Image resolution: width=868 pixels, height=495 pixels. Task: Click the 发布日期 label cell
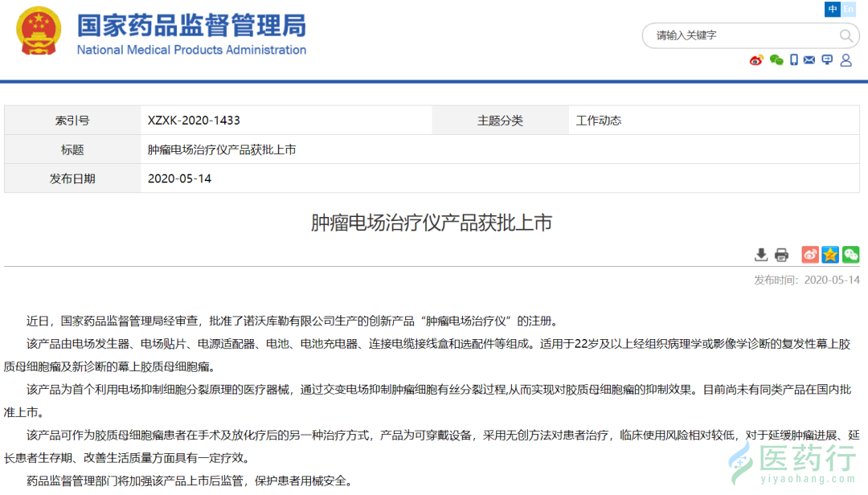pyautogui.click(x=72, y=178)
